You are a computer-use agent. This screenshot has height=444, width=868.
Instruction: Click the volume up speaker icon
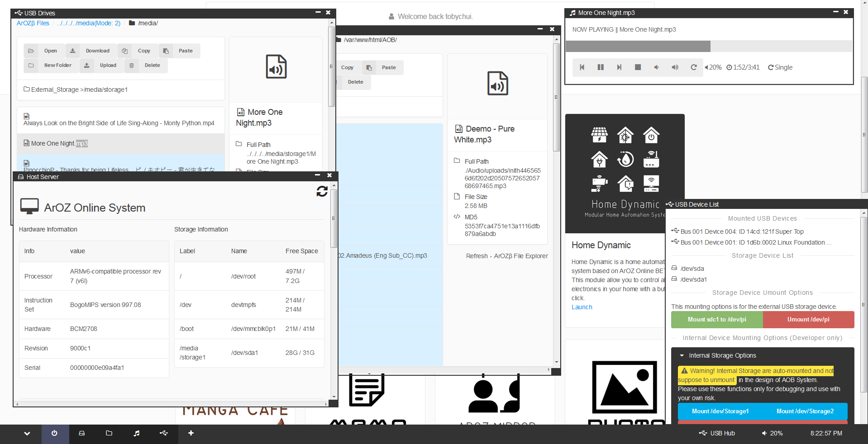pos(675,67)
